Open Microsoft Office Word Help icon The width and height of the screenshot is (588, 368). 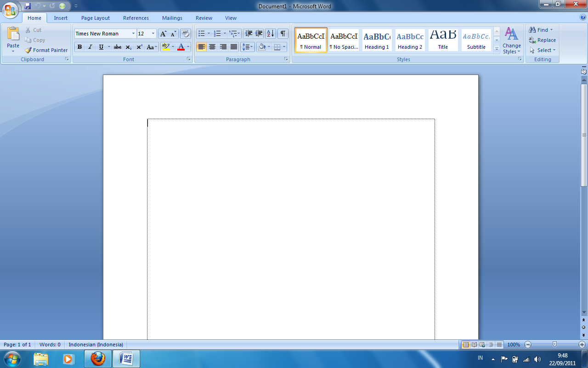click(583, 17)
